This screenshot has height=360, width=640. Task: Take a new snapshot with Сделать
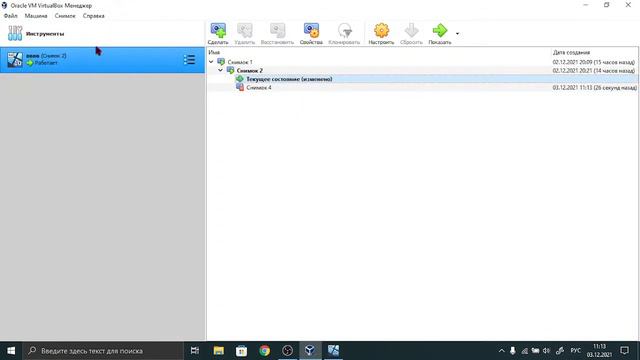tap(218, 34)
